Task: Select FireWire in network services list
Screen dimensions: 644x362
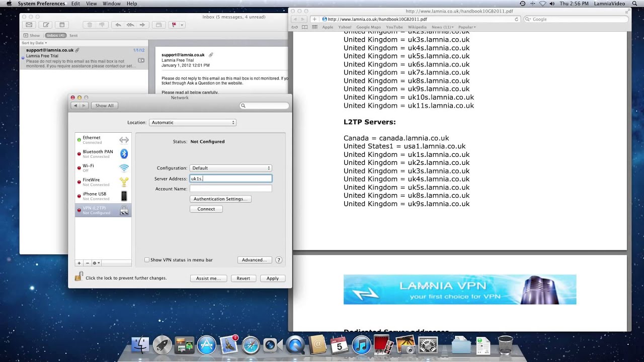Action: point(103,182)
